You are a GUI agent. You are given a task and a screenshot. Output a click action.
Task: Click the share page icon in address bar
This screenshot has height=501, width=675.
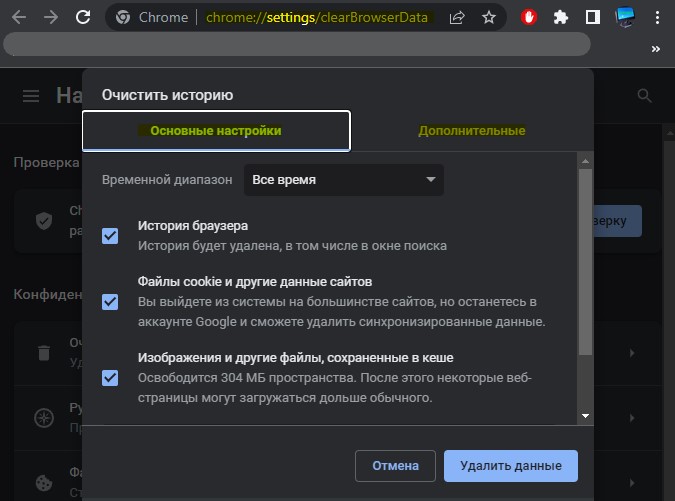tap(457, 18)
